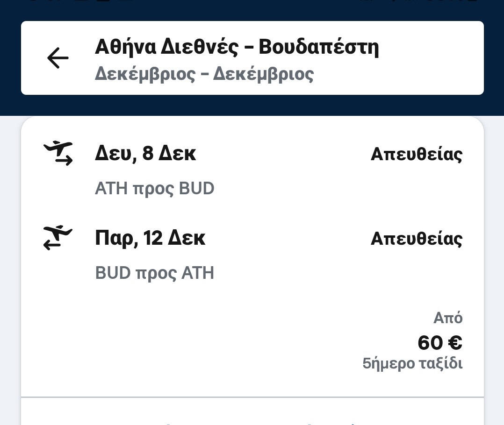Tap Απευθείας label for the outbound flight
504x425 pixels.
click(x=416, y=154)
